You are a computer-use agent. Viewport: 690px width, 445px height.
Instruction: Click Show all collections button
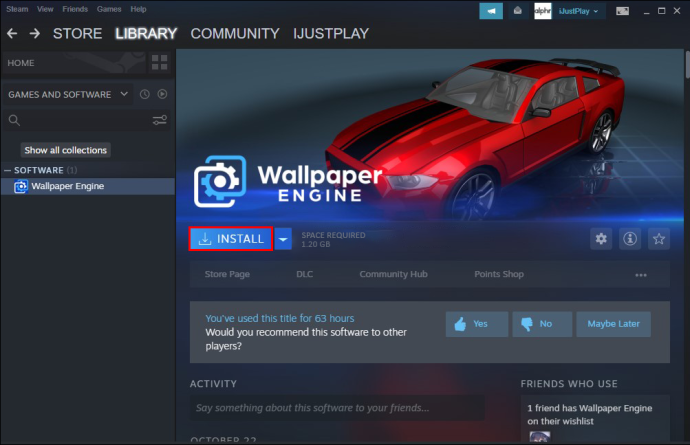[x=66, y=150]
